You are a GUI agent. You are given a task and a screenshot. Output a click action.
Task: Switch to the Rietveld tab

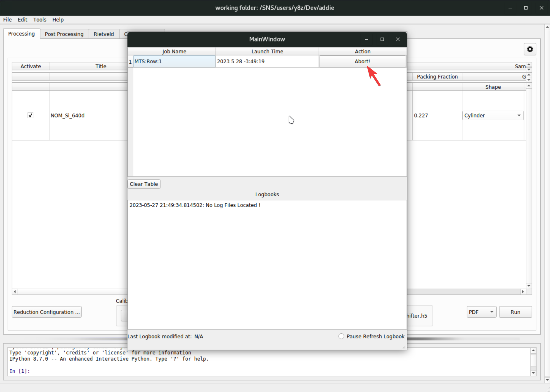104,34
